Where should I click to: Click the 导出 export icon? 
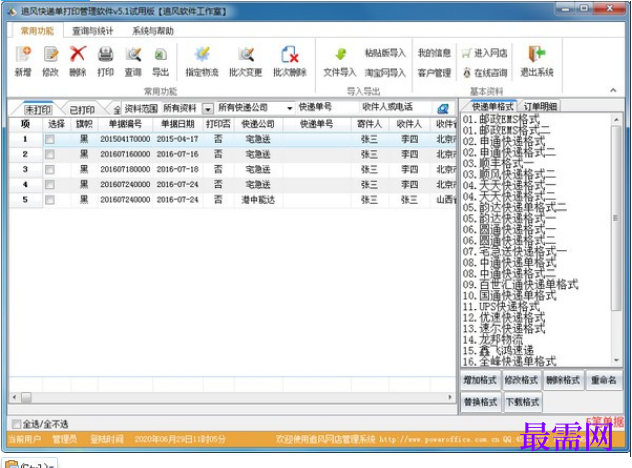coord(160,54)
